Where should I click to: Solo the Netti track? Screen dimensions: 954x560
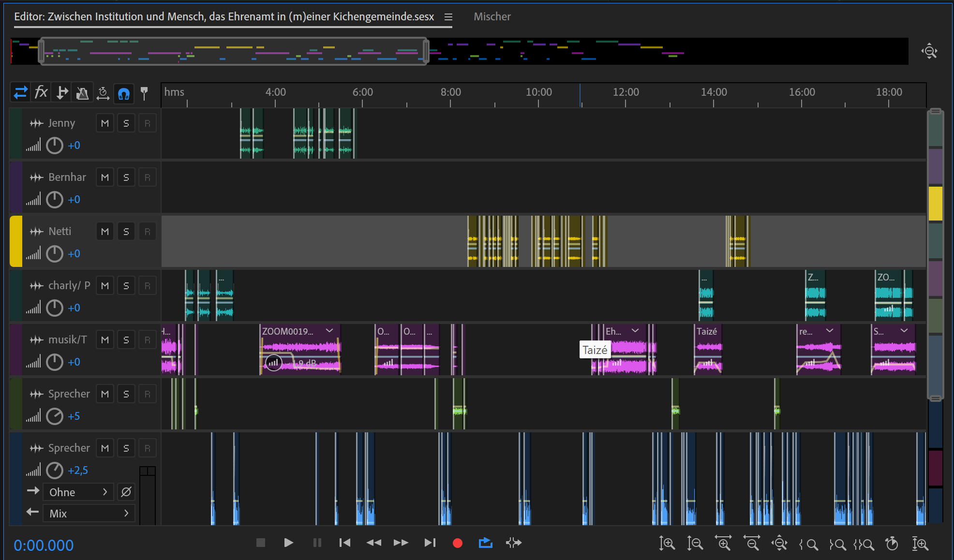[x=126, y=232]
